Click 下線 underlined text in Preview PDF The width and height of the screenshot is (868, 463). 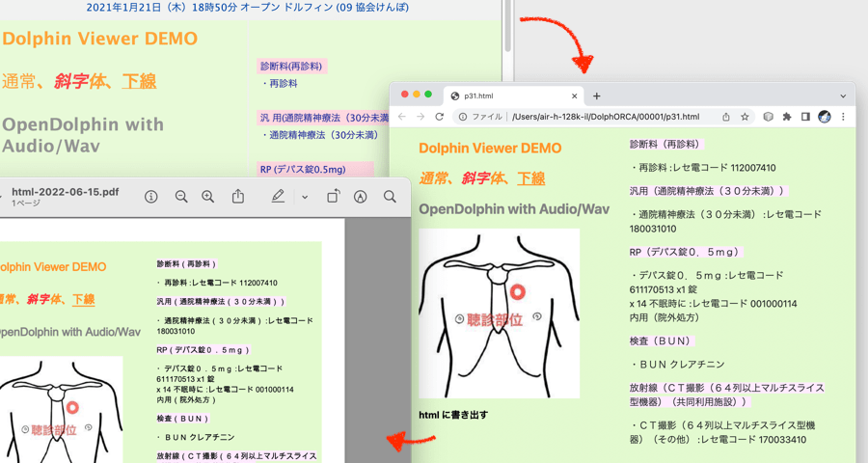[84, 300]
